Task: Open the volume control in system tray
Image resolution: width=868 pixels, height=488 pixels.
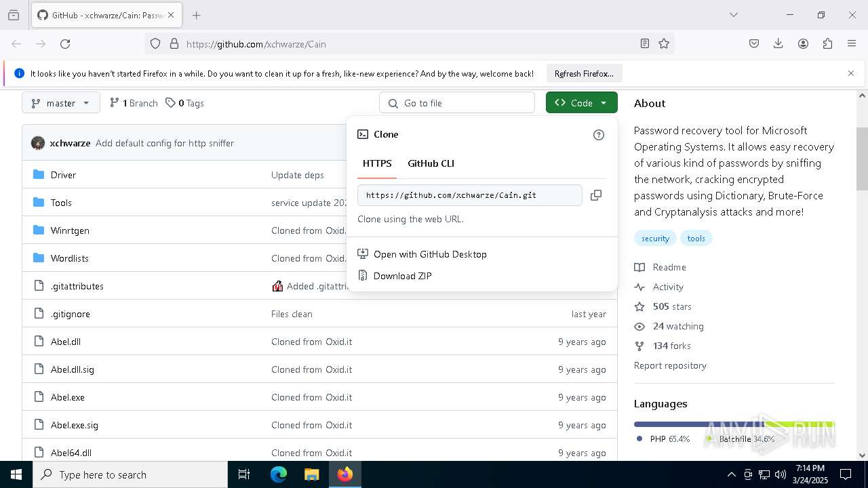Action: (781, 474)
